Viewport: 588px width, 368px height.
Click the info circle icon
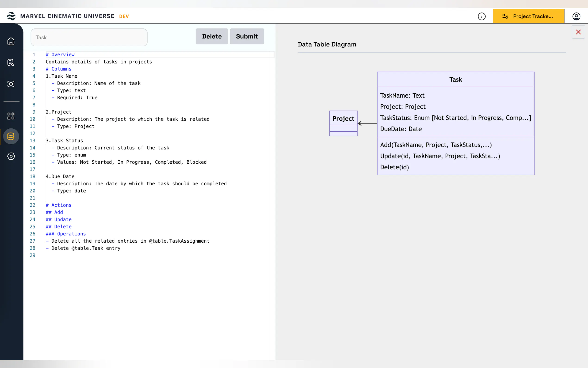click(x=482, y=16)
